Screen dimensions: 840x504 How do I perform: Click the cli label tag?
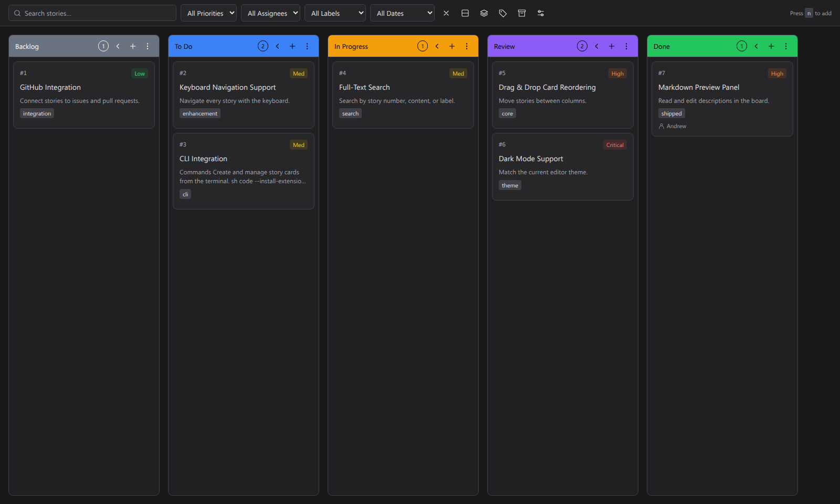(185, 194)
